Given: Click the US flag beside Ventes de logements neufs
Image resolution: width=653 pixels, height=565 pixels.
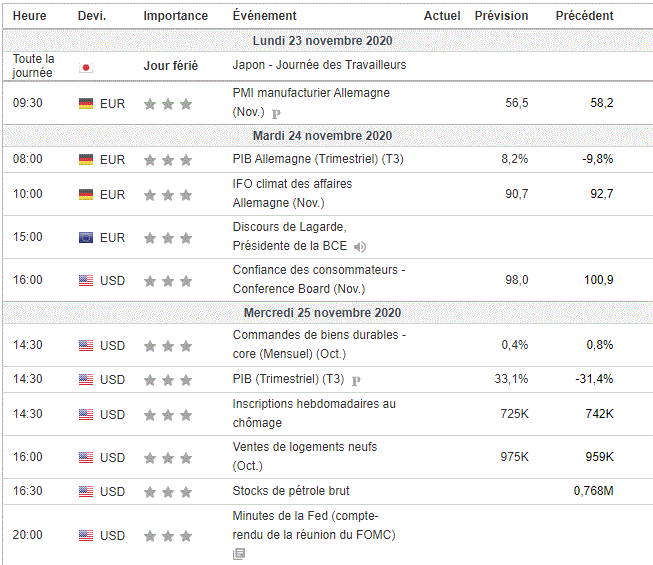Looking at the screenshot, I should coord(86,458).
